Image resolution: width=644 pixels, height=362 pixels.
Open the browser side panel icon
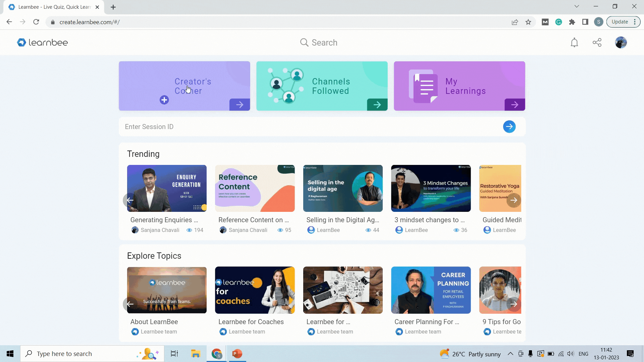585,22
